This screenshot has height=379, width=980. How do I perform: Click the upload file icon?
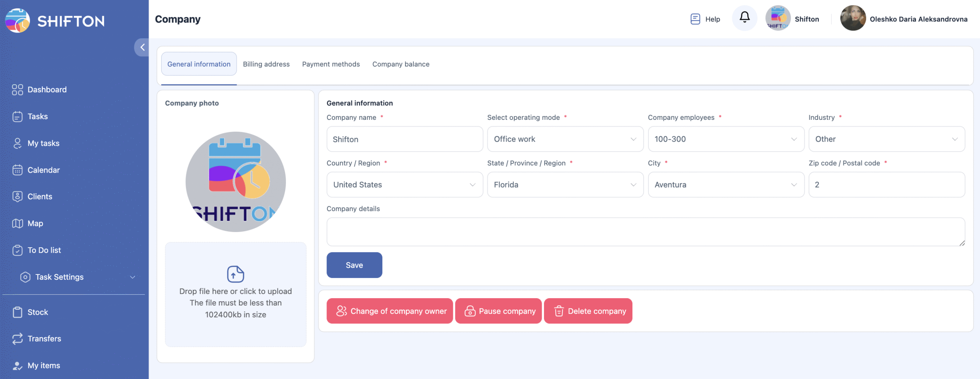[x=235, y=274]
